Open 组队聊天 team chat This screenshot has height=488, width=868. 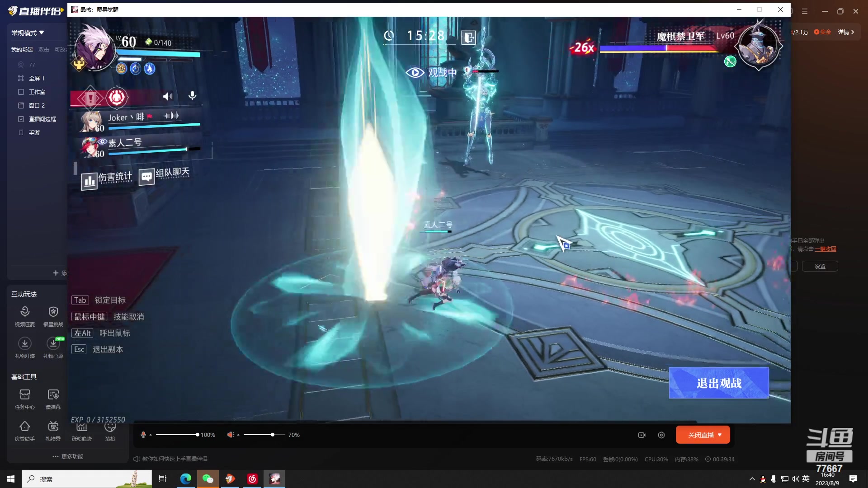click(164, 175)
